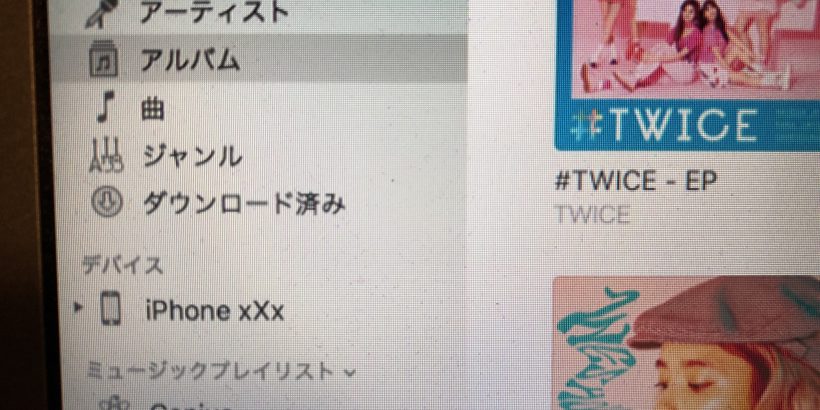Click the download circle icon beside ダウンロード済み
820x410 pixels.
coord(106,201)
